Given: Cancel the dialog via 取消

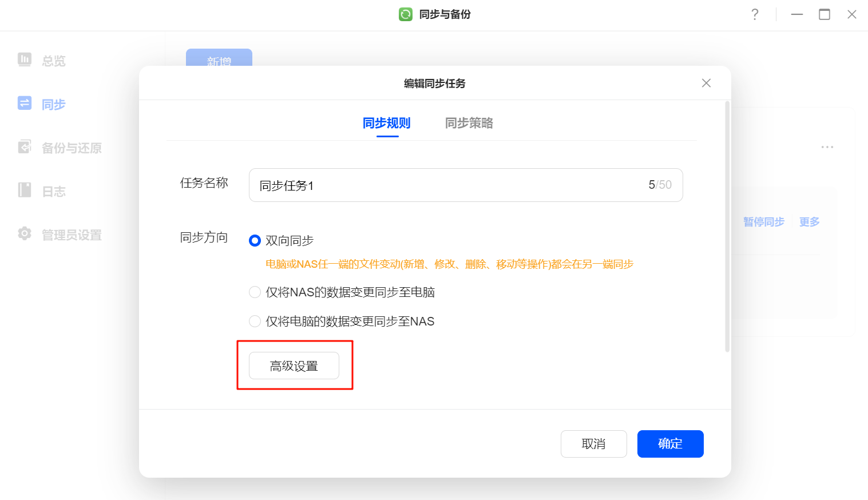Looking at the screenshot, I should [x=593, y=444].
